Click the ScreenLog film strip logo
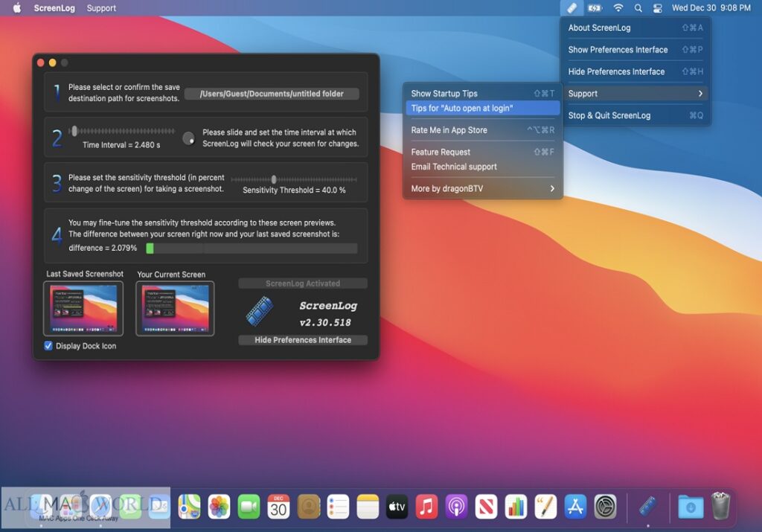Screen dimensions: 762x532 [260, 310]
